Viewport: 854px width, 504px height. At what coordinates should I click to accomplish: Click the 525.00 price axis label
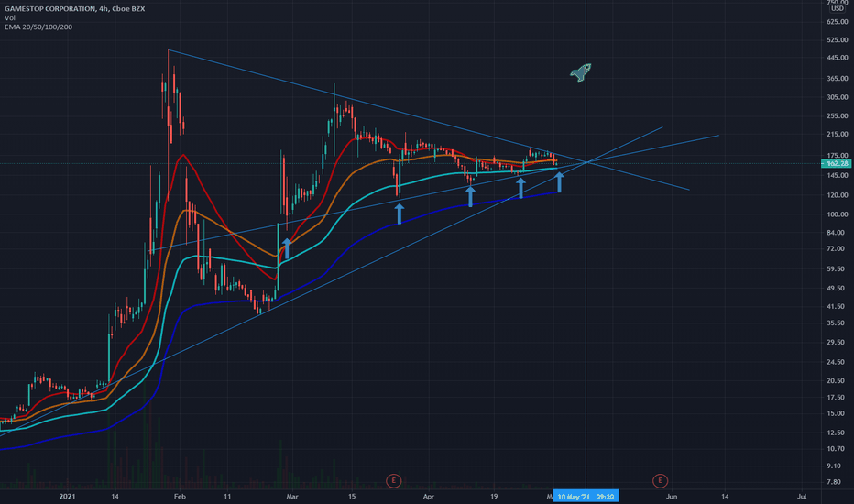coord(838,39)
